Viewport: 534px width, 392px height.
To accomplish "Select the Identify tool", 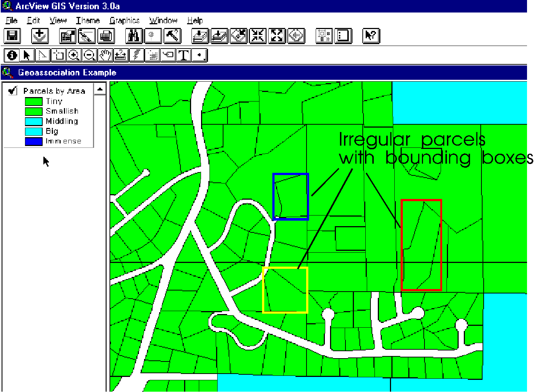I will 12,55.
